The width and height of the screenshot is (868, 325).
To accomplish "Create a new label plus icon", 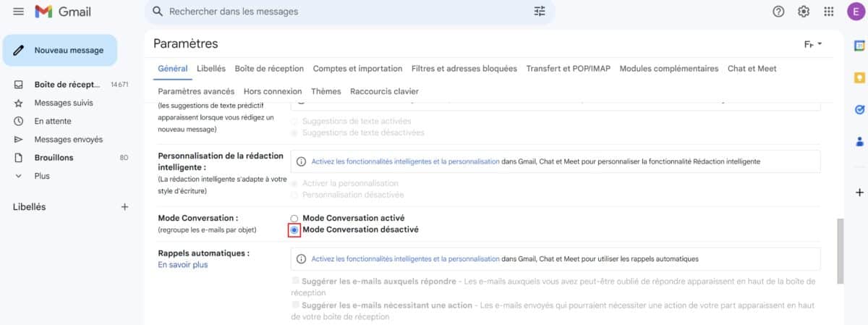I will [124, 207].
